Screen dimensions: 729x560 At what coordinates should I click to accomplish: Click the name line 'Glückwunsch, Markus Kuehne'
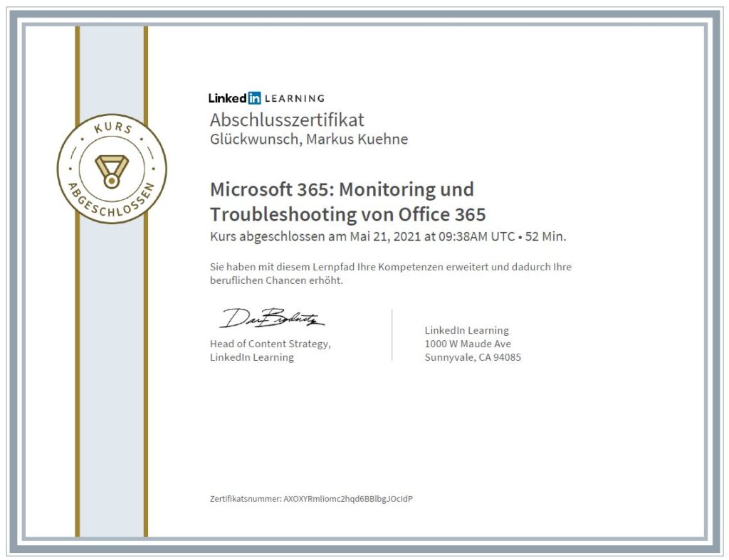(x=309, y=139)
